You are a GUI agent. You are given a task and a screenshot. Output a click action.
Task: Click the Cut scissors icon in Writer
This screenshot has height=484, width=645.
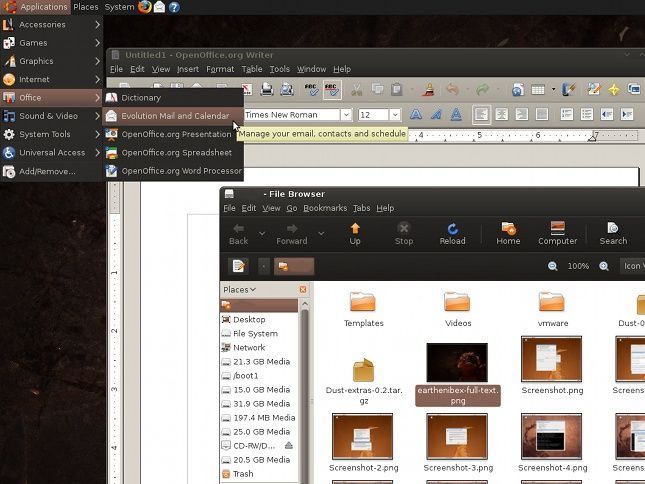357,90
